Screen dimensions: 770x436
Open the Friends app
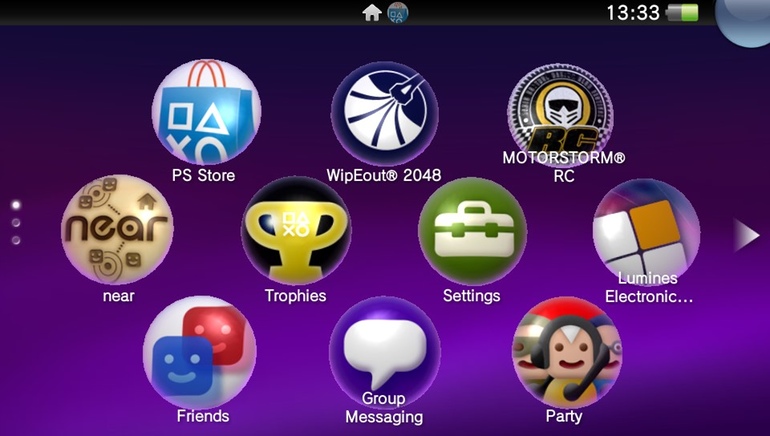click(200, 350)
